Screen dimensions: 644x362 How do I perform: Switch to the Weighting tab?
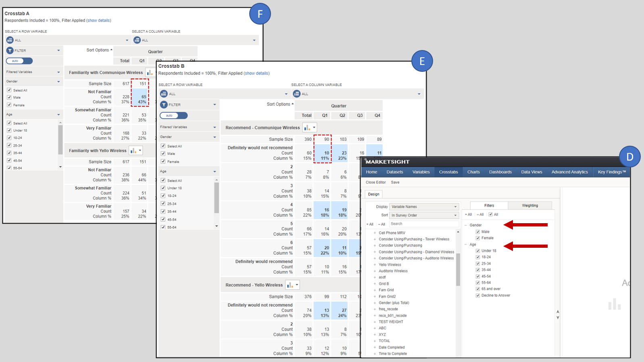530,205
